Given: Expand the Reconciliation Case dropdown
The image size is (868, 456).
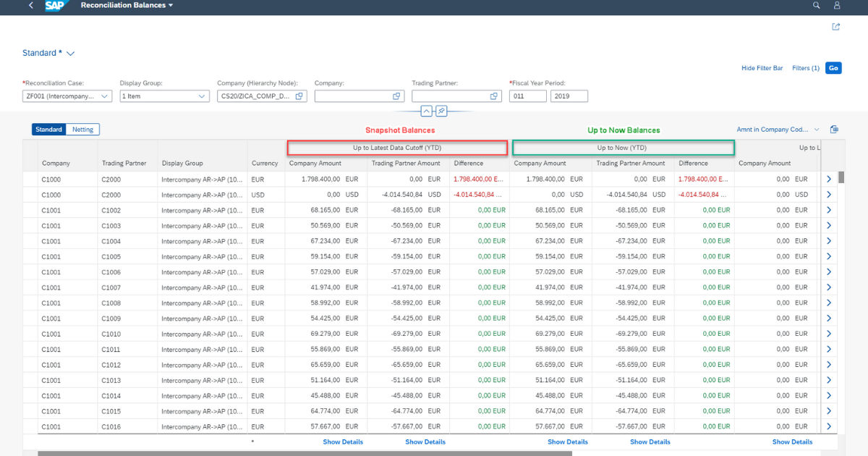Looking at the screenshot, I should (x=105, y=96).
